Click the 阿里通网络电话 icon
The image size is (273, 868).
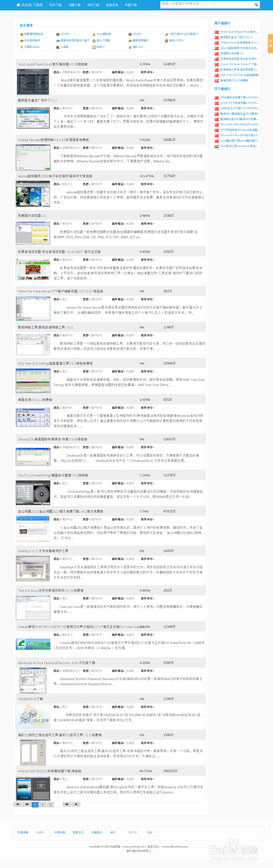click(22, 34)
